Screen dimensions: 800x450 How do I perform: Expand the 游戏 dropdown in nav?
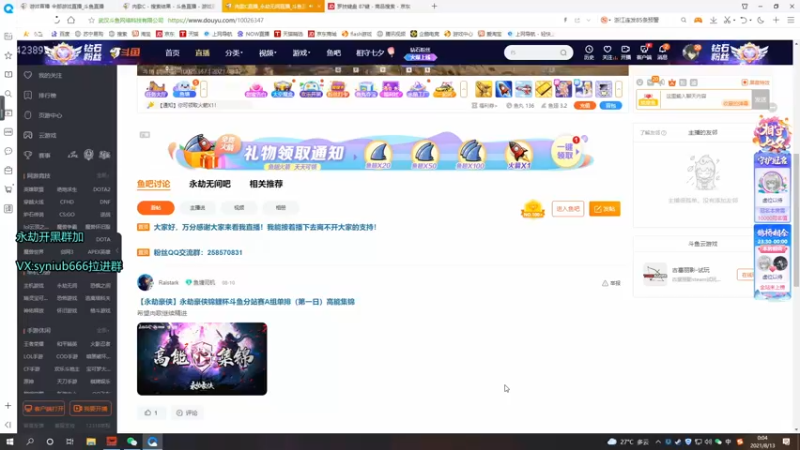click(x=301, y=53)
